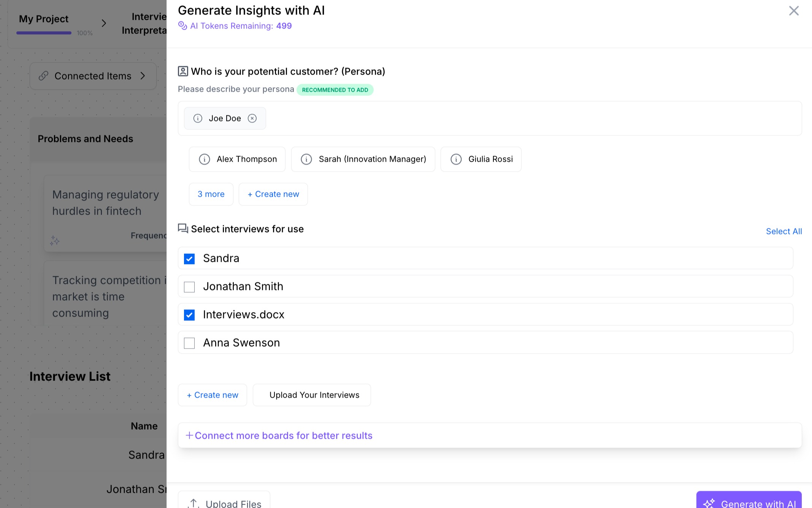Remove the Joe Doe persona chip

tap(252, 118)
